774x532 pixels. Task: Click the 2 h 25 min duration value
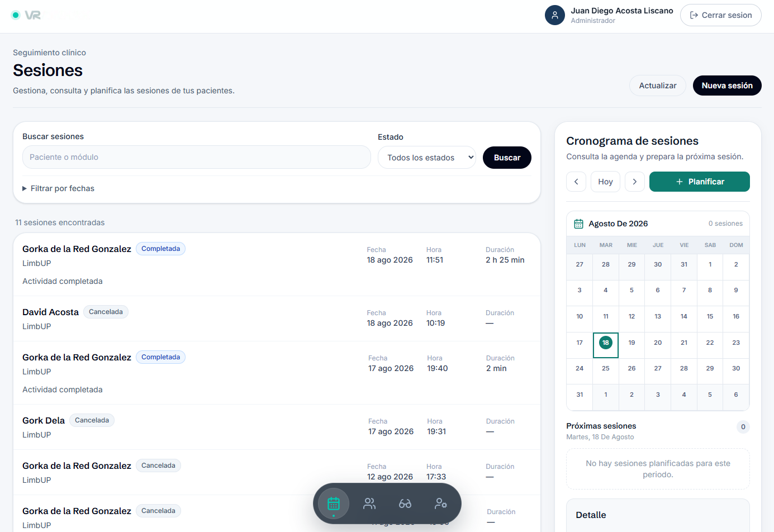505,260
